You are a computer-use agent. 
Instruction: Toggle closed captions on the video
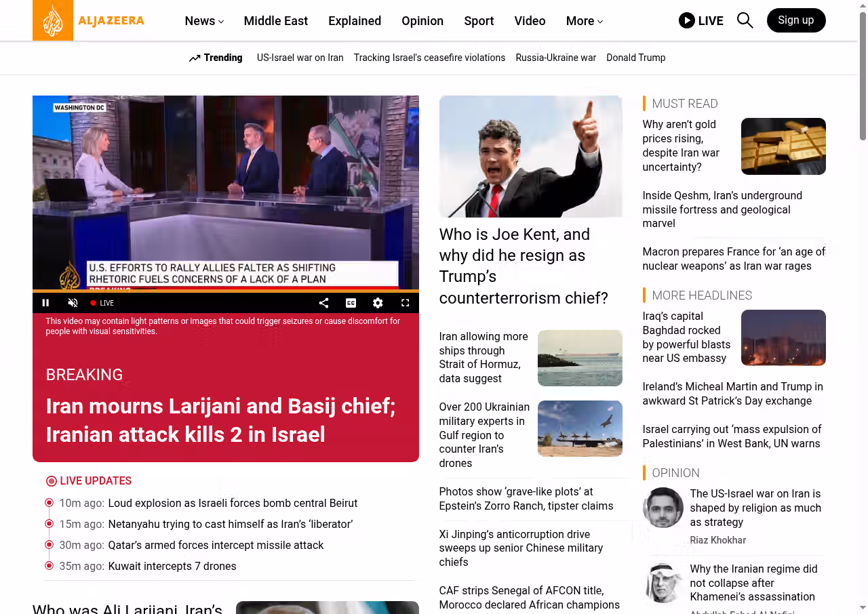tap(351, 303)
